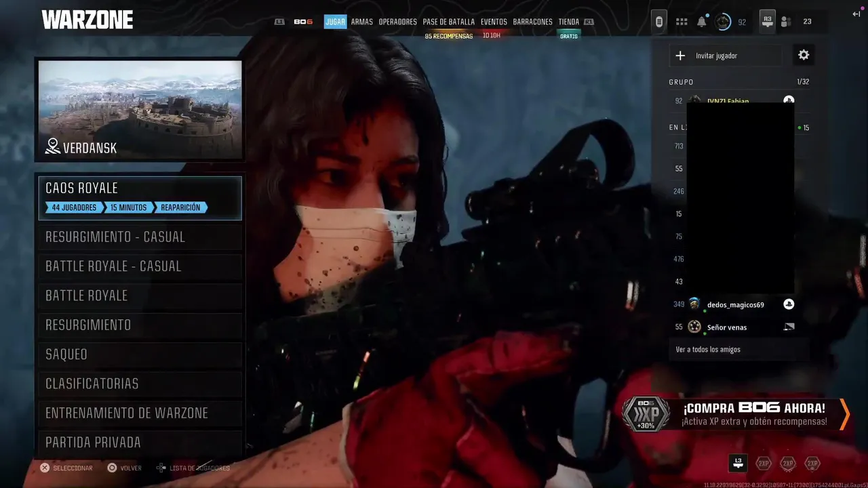Open the EVENTOS tab
The height and width of the screenshot is (488, 868).
click(x=494, y=22)
